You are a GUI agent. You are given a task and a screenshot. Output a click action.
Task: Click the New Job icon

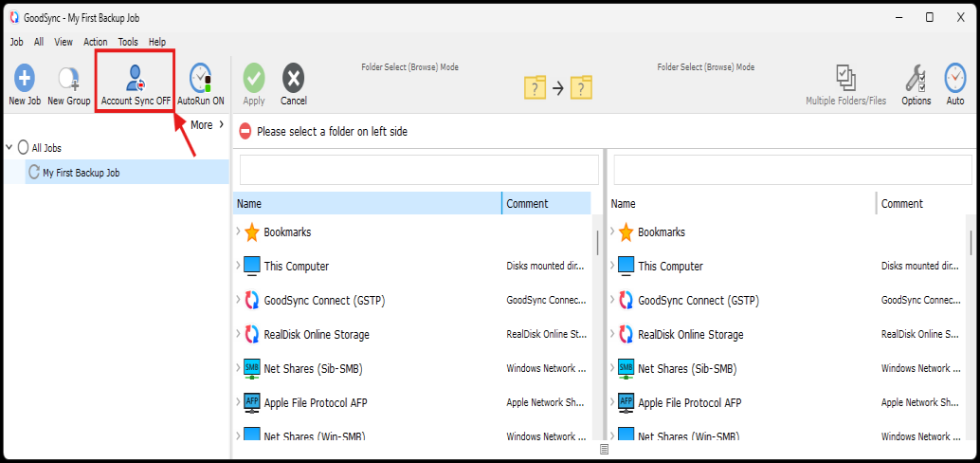(x=25, y=80)
